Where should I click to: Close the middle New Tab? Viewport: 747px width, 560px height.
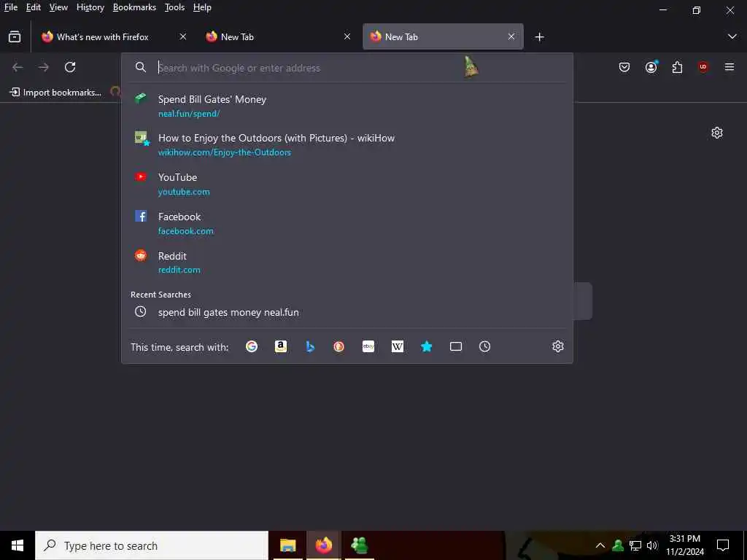(x=347, y=36)
